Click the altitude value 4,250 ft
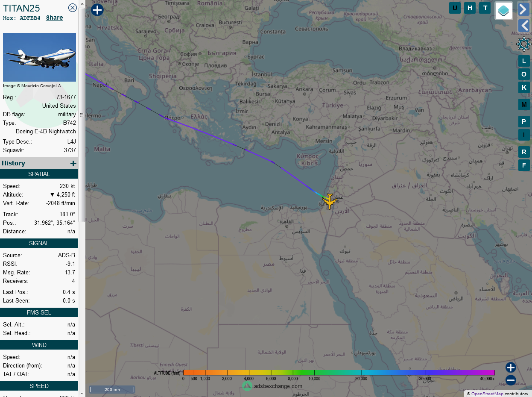Viewport: 532px width, 397px height. 63,195
